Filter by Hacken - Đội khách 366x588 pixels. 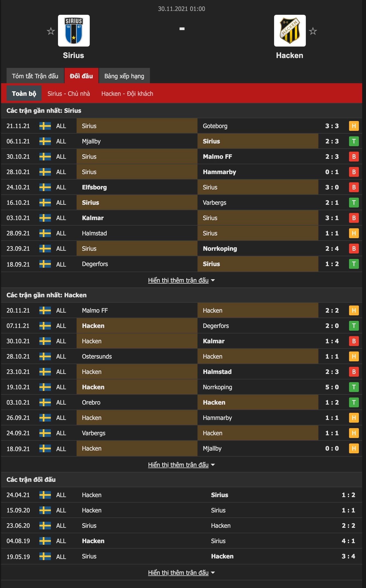(127, 94)
